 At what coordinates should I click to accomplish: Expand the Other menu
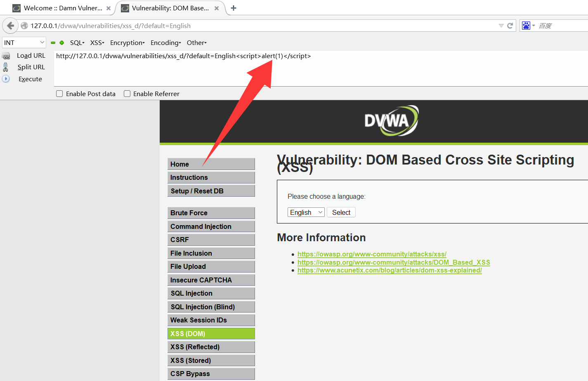pyautogui.click(x=197, y=43)
